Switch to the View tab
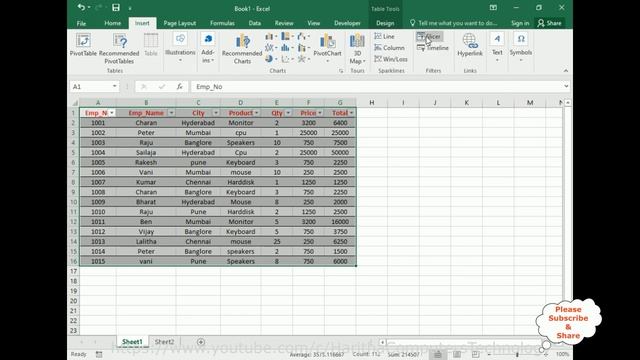 pyautogui.click(x=313, y=23)
